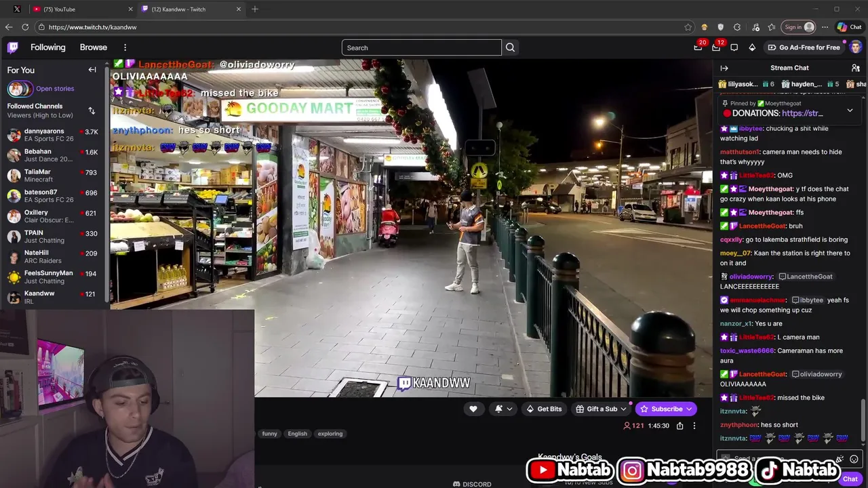The width and height of the screenshot is (868, 488).
Task: Click the chat scrollbar
Action: pyautogui.click(x=863, y=420)
